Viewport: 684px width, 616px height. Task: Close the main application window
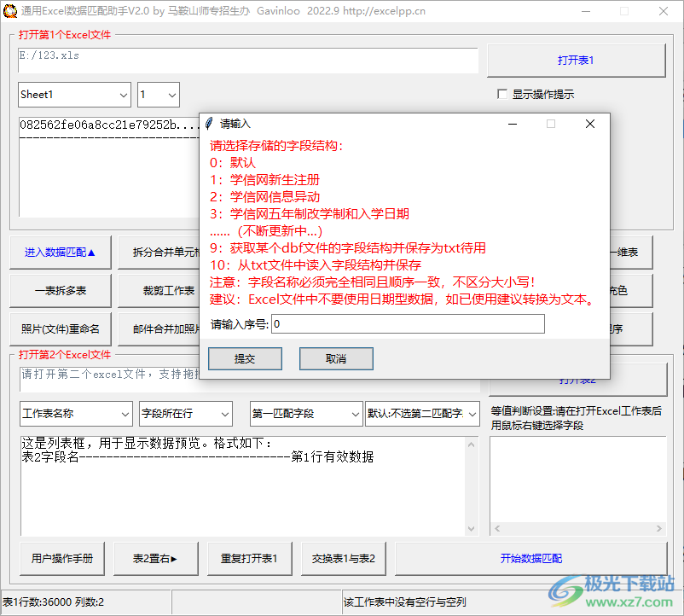pos(663,11)
